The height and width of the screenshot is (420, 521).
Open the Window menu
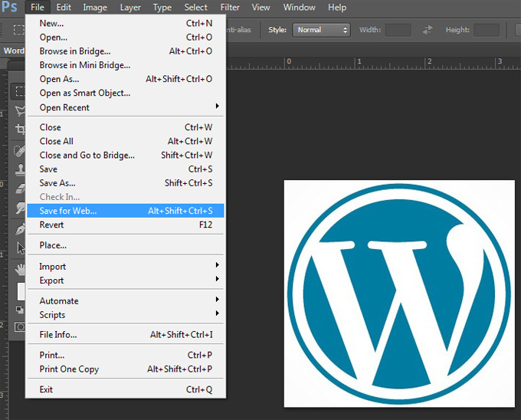click(x=299, y=8)
